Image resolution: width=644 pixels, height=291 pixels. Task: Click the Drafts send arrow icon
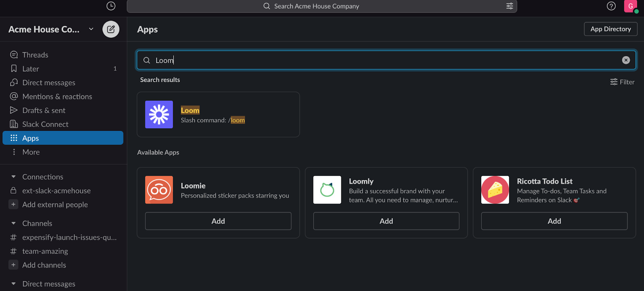(14, 110)
